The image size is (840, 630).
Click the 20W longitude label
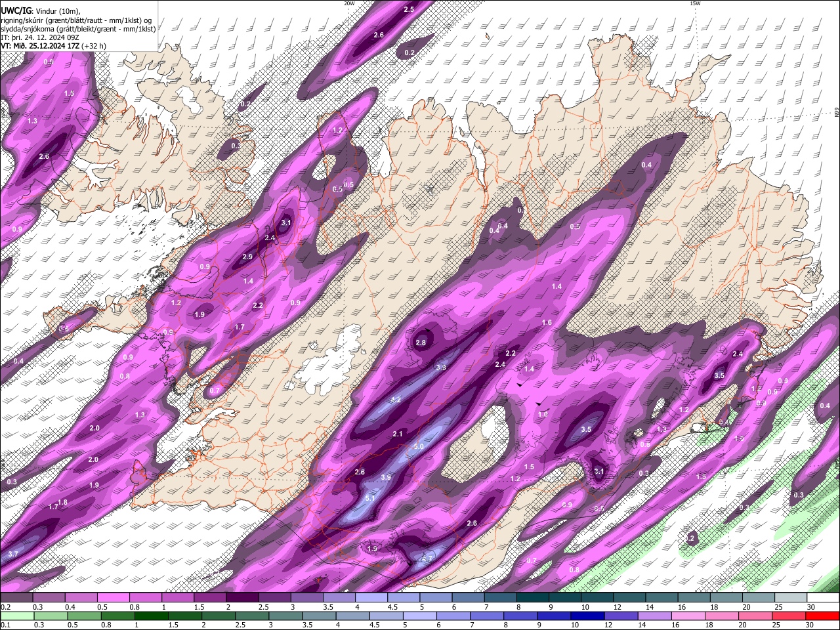(349, 3)
